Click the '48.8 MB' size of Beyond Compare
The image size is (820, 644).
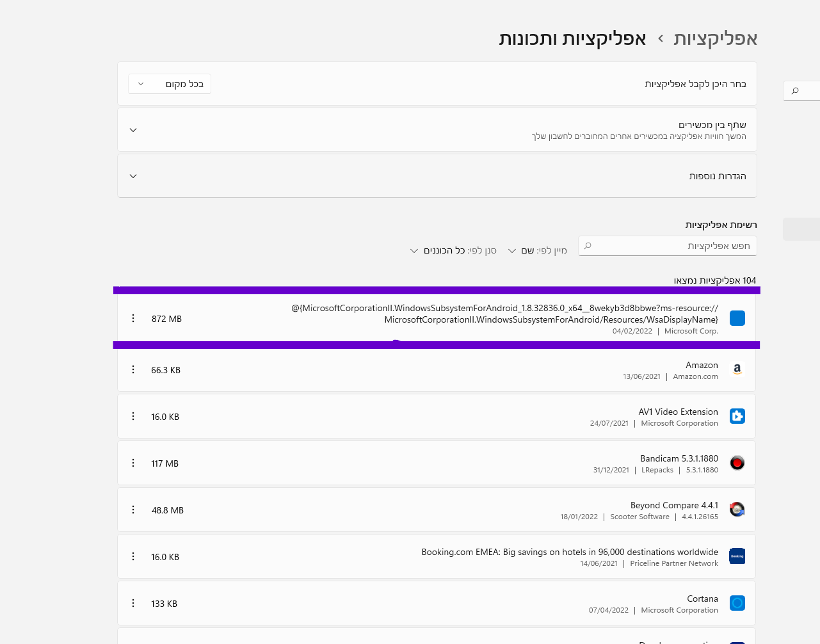click(167, 510)
